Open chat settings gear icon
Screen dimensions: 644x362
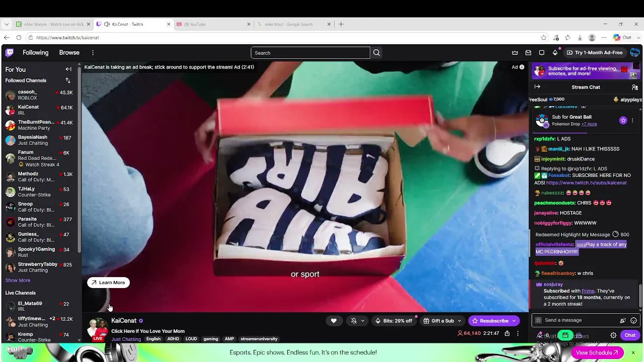(x=613, y=335)
